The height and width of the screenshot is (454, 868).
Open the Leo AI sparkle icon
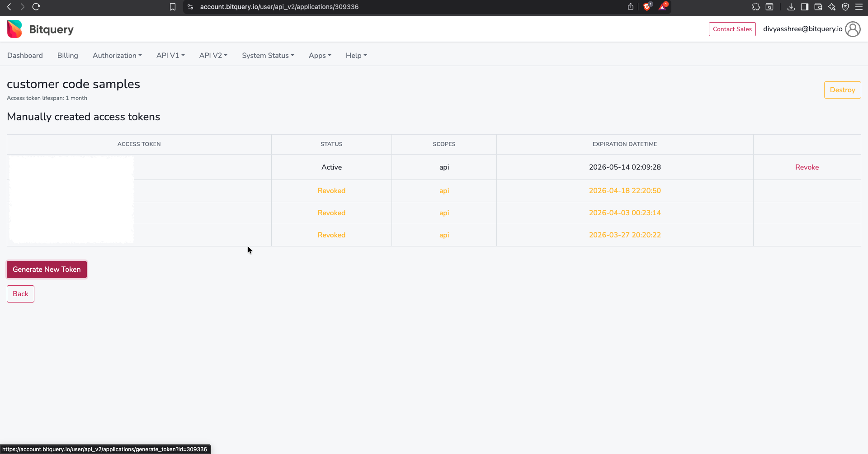tap(832, 7)
